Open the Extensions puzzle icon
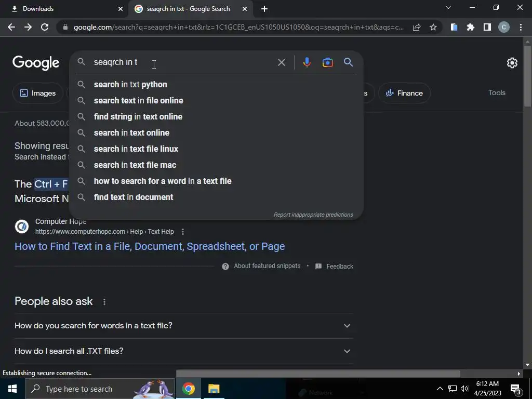Viewport: 532px width, 399px height. [471, 27]
